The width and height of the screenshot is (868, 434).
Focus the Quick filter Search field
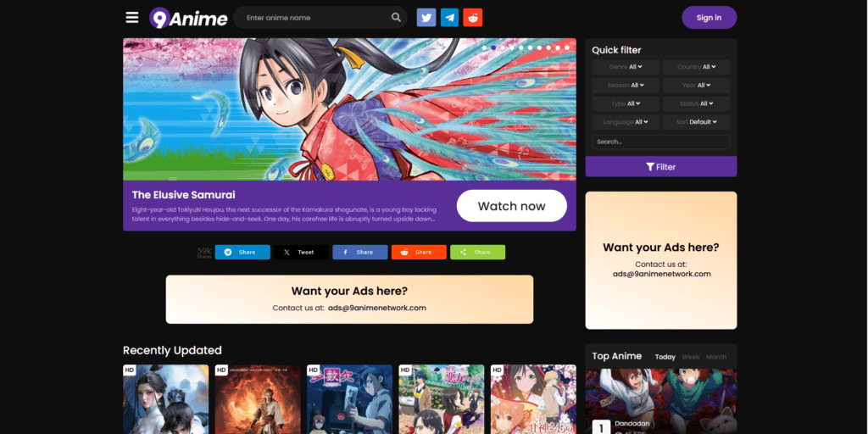coord(661,142)
